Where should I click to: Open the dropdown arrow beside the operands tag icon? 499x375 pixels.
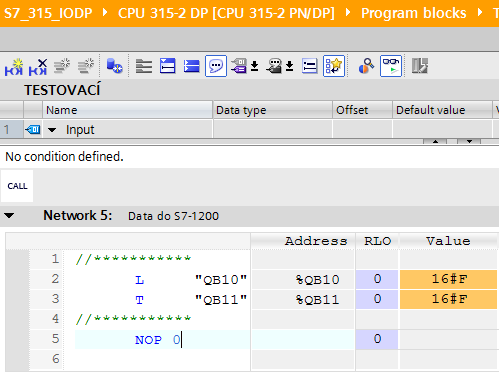click(255, 66)
